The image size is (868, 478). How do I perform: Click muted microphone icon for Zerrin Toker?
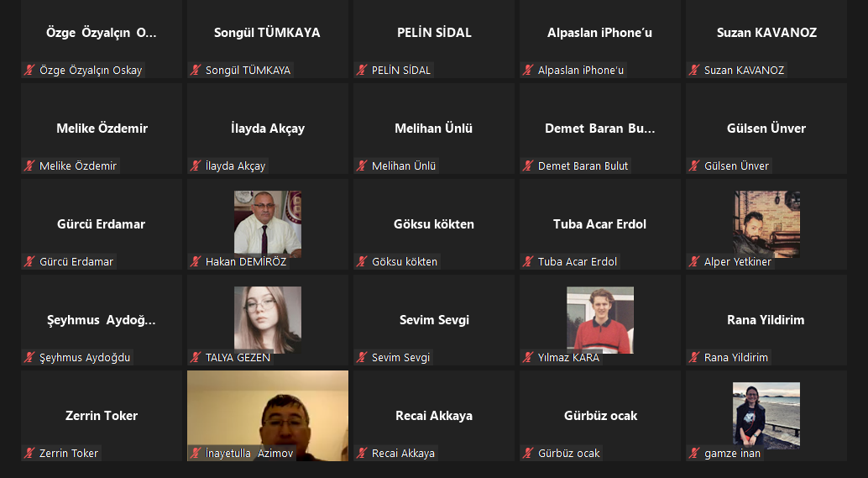(x=30, y=453)
